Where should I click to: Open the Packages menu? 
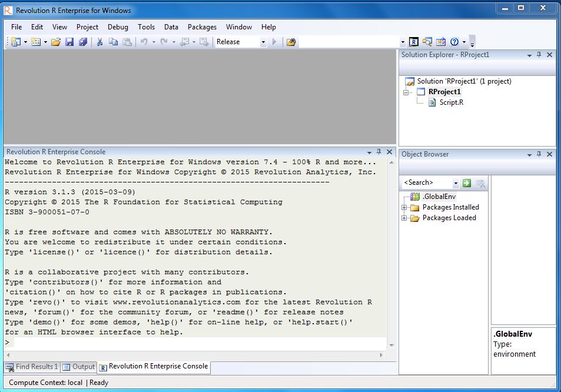(202, 27)
